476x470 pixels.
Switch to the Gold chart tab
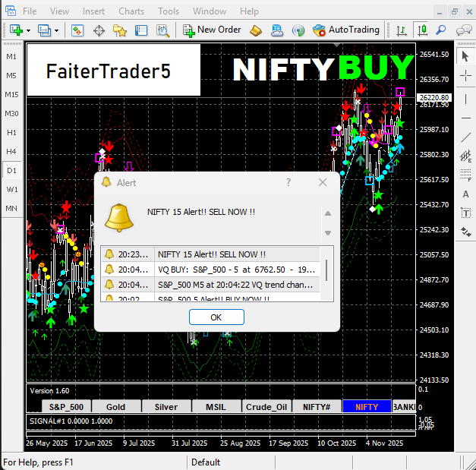click(115, 407)
